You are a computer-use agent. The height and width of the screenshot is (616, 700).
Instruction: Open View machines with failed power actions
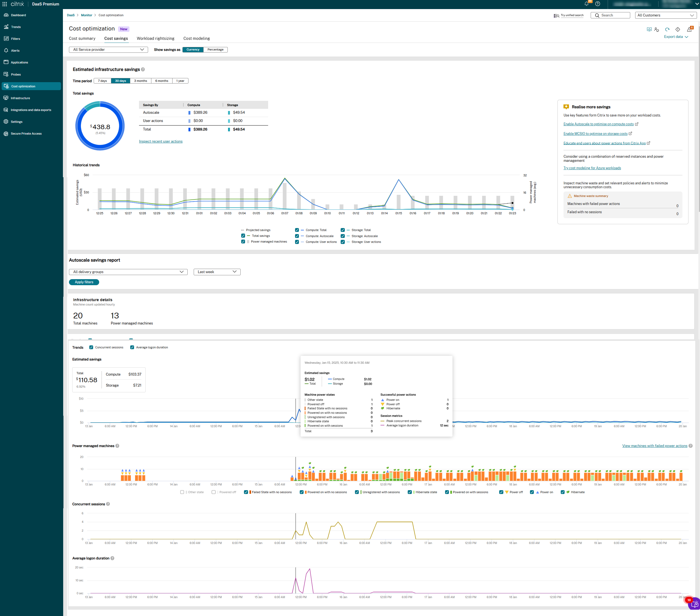tap(654, 446)
